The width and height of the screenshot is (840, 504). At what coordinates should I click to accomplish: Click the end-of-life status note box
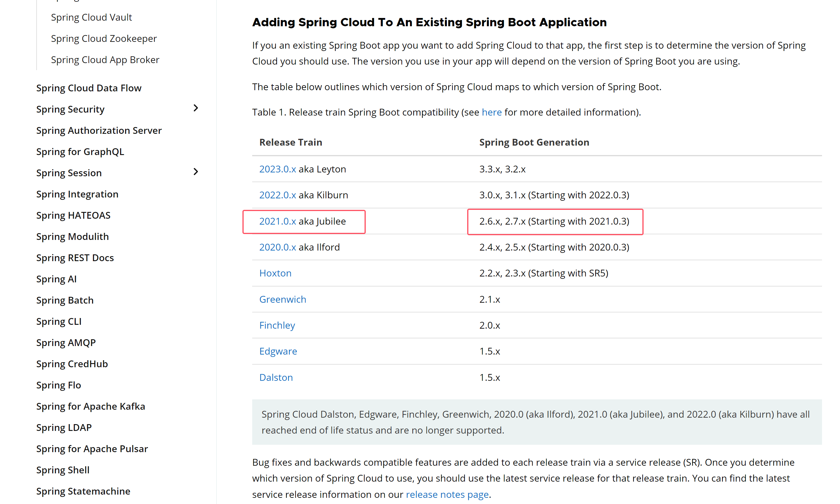click(x=537, y=422)
